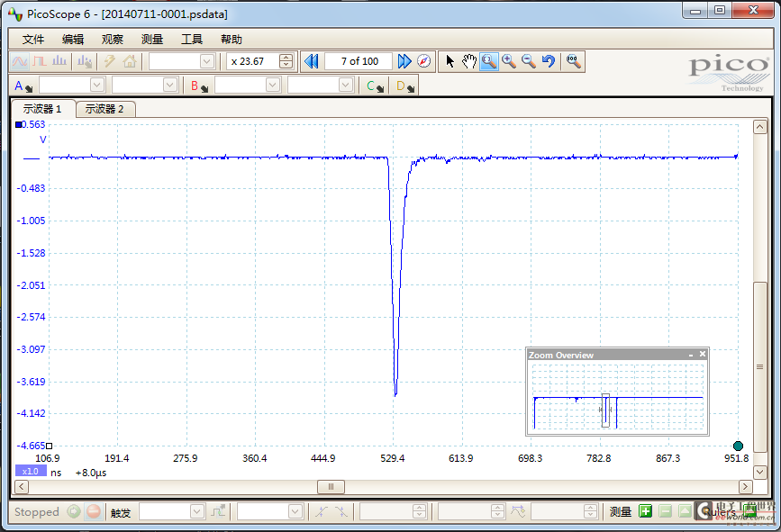This screenshot has height=532, width=781.
Task: Open the 观察 menu
Action: (112, 40)
